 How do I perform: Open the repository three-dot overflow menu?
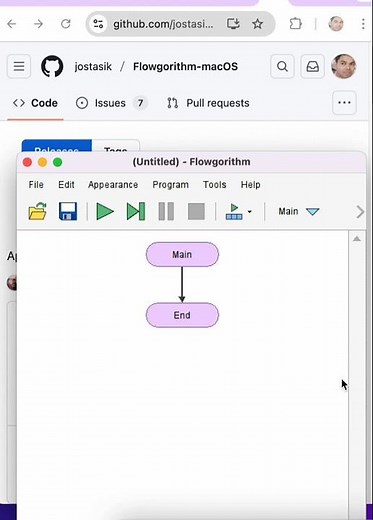[344, 103]
